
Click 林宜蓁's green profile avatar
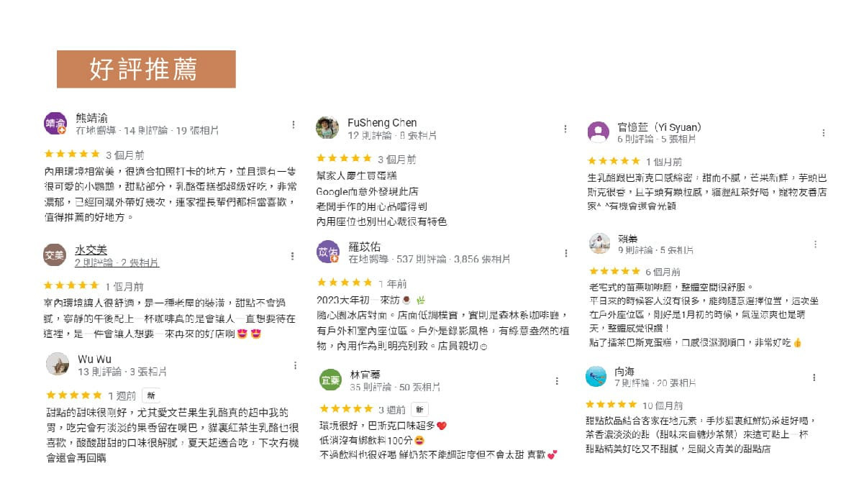click(x=330, y=380)
